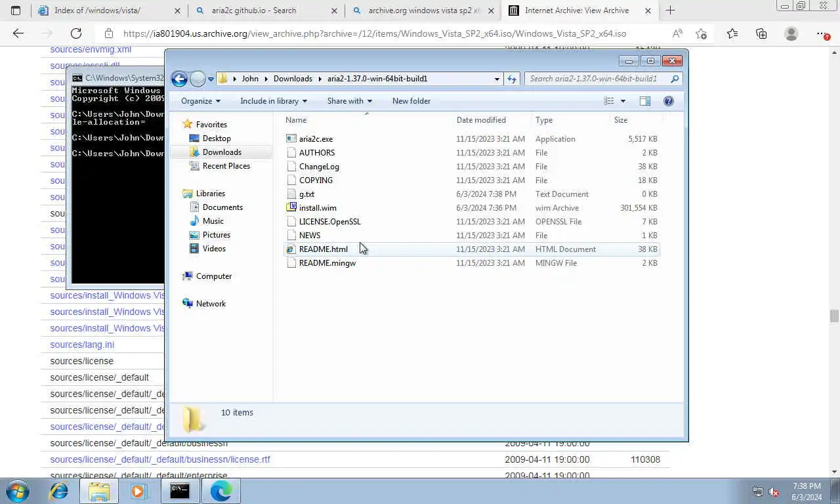This screenshot has width=840, height=504.
Task: Open Internet Explorer from taskbar
Action: [59, 491]
